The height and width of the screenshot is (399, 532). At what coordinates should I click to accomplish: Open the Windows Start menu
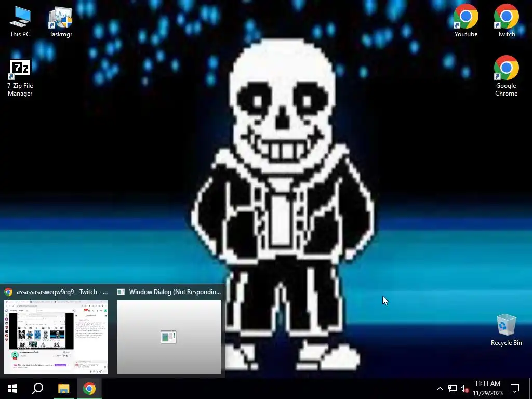(x=12, y=389)
